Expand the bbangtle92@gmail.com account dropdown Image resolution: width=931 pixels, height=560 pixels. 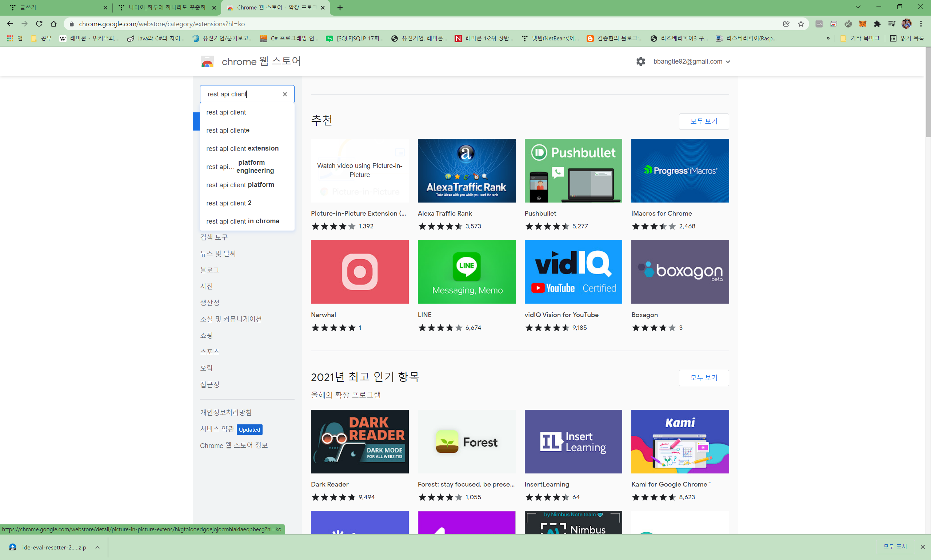(691, 61)
